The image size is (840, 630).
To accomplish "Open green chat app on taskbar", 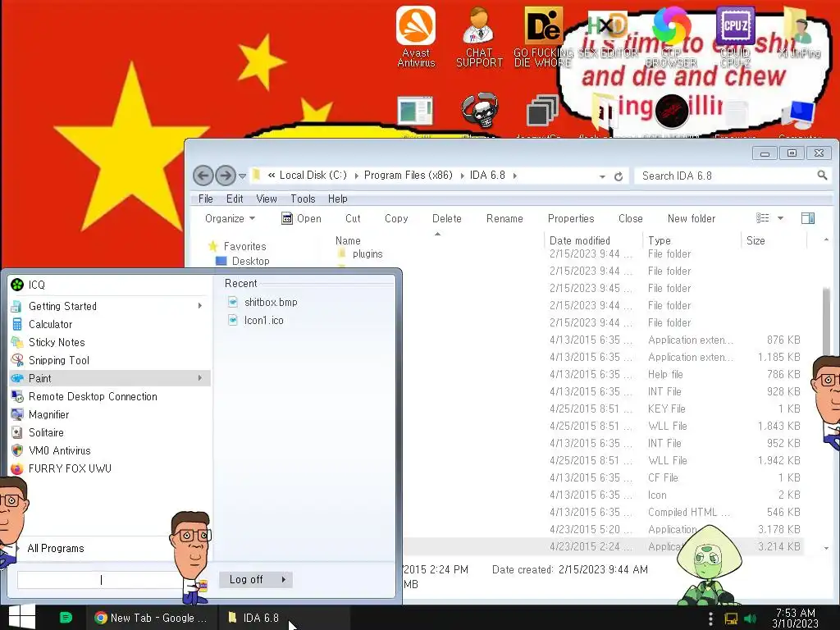I will point(66,618).
